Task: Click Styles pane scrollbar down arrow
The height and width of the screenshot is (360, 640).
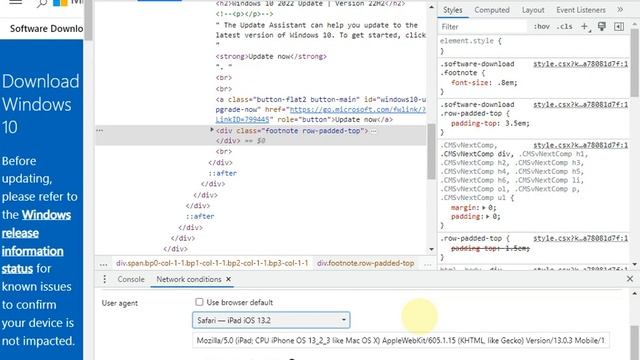Action: coord(634,264)
